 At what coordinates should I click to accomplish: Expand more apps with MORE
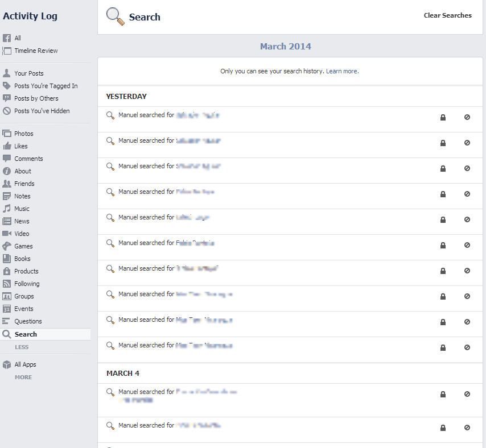click(x=23, y=377)
